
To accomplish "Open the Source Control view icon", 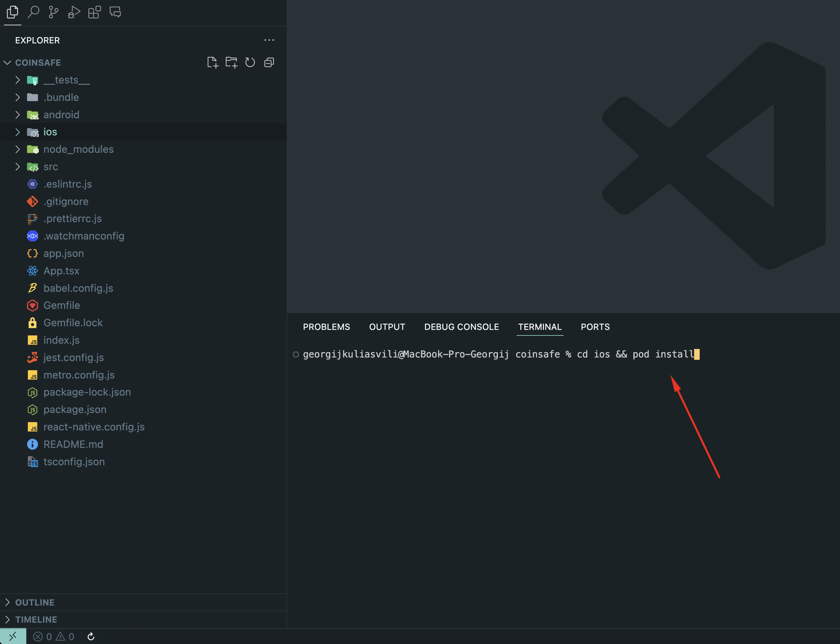I will click(54, 12).
